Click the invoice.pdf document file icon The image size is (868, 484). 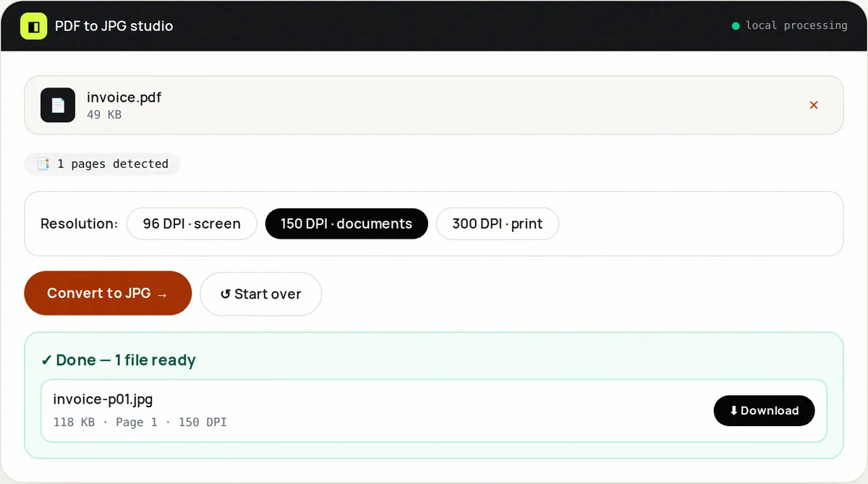tap(58, 105)
